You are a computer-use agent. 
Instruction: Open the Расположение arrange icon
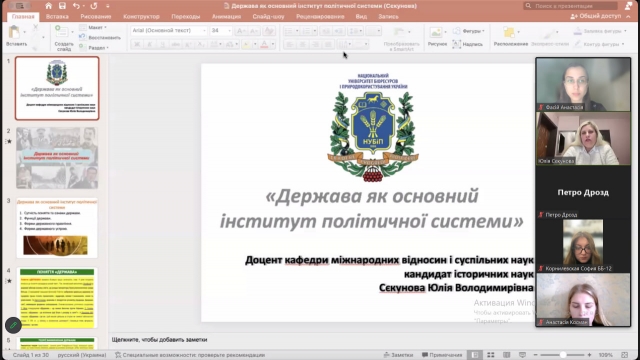[x=509, y=32]
